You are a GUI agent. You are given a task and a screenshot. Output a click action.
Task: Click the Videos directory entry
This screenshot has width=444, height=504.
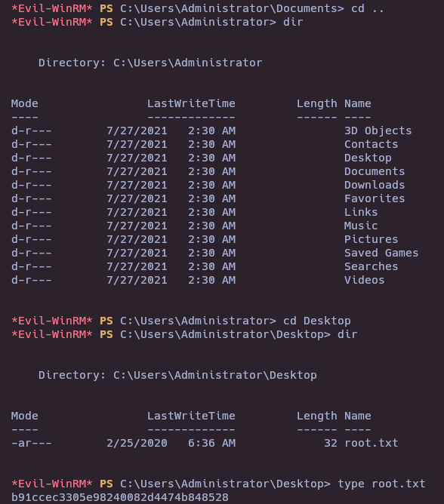(364, 280)
